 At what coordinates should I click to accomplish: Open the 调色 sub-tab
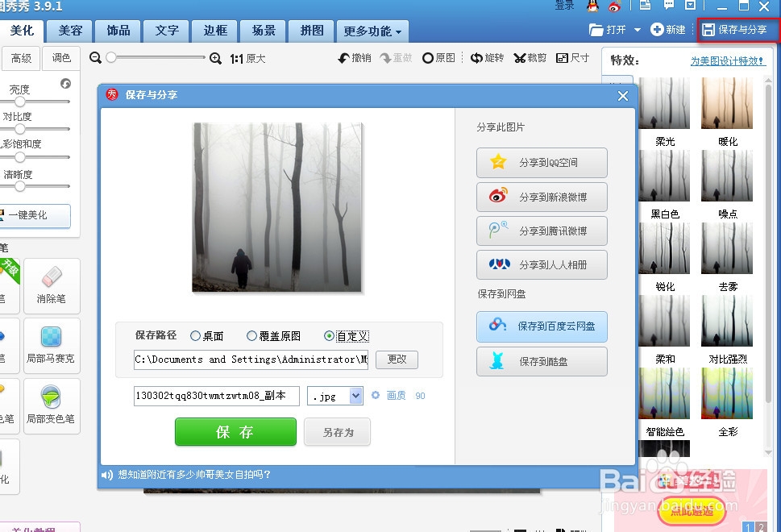[61, 58]
